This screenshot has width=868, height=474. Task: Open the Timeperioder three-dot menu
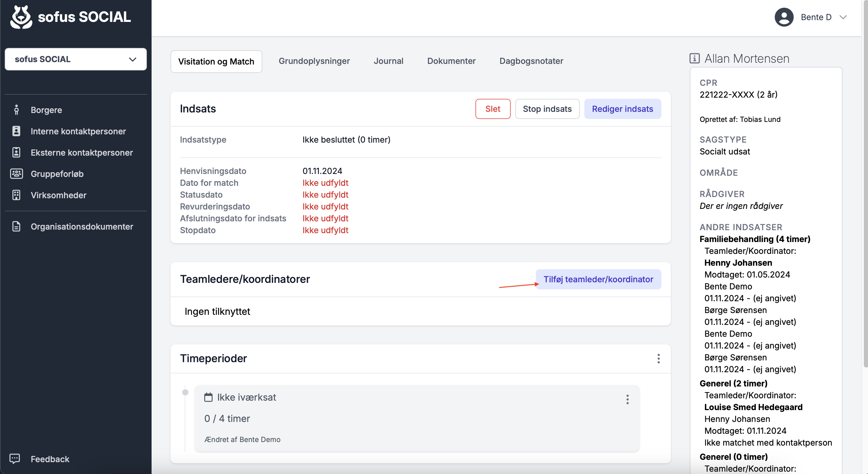658,358
